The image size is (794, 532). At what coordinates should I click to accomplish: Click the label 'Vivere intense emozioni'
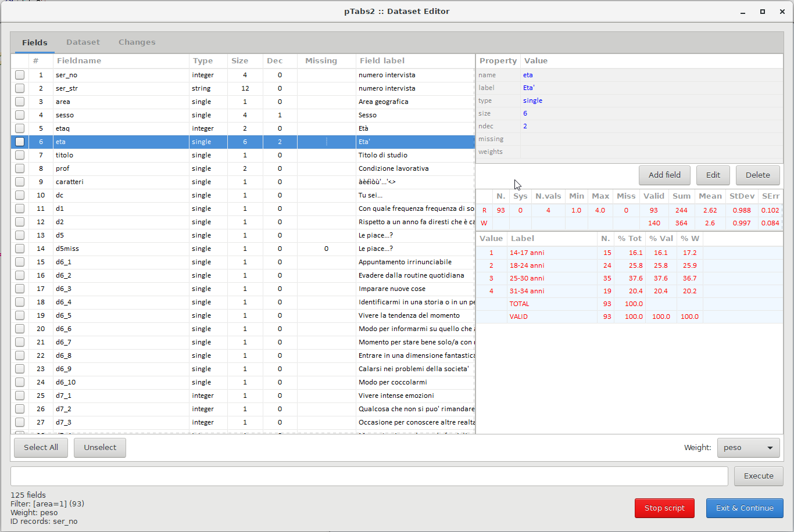(x=396, y=396)
